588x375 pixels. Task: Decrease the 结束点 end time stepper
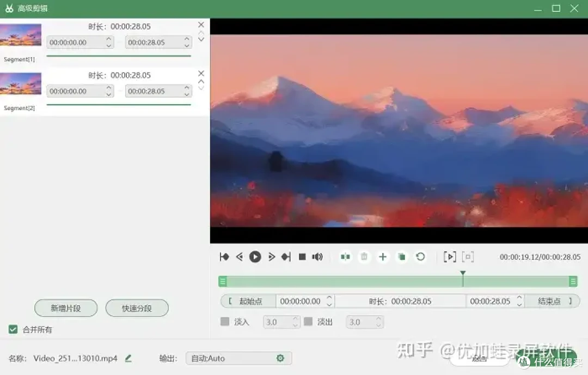[519, 305]
